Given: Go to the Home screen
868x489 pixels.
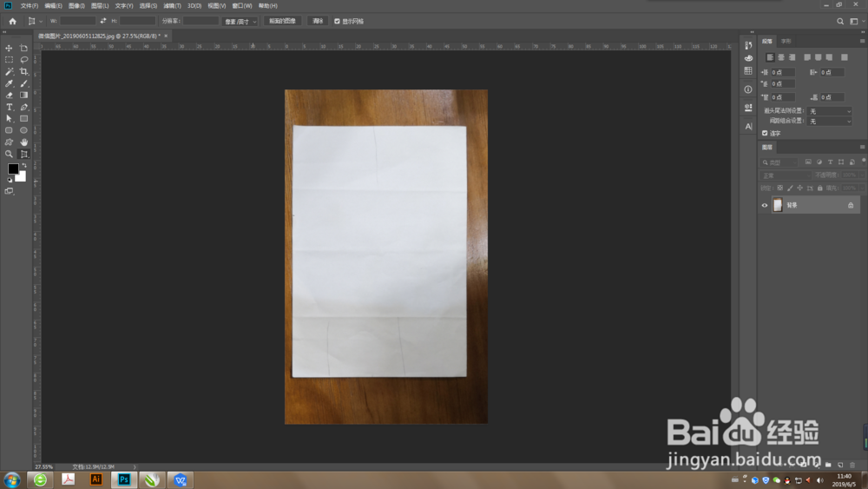Looking at the screenshot, I should [12, 21].
